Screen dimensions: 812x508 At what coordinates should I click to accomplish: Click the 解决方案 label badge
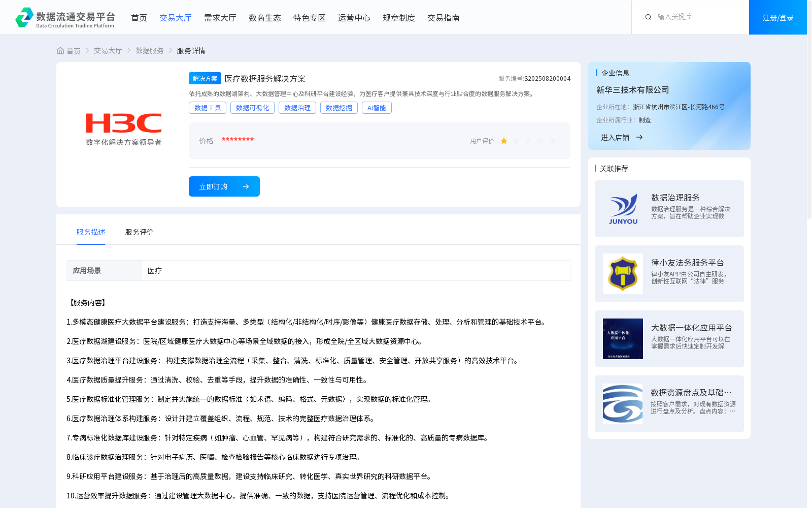click(x=205, y=78)
